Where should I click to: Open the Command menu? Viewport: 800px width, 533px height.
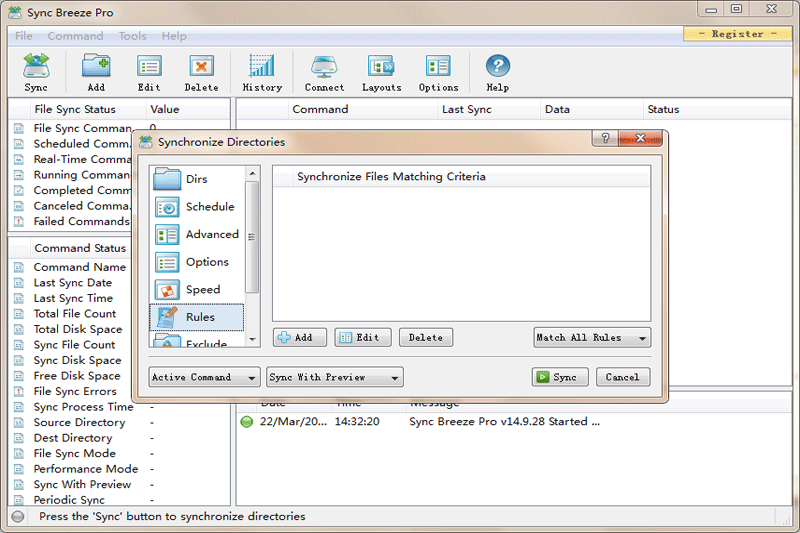point(76,36)
